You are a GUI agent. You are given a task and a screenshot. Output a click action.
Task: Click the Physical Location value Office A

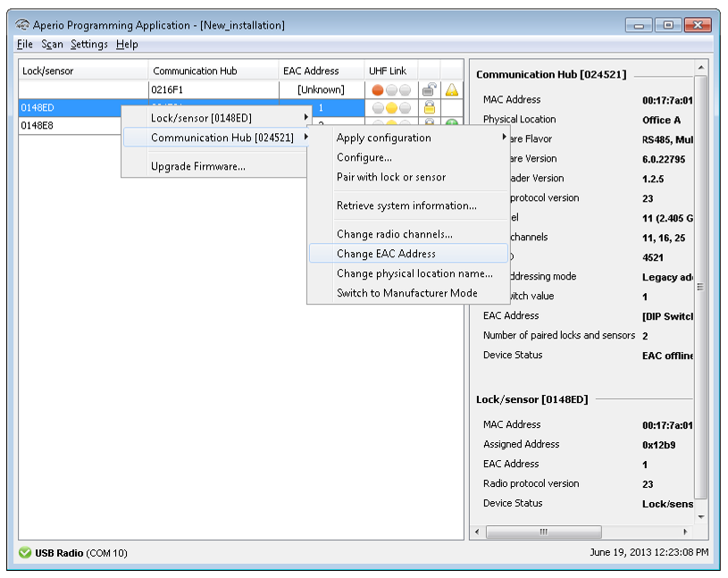coord(661,121)
